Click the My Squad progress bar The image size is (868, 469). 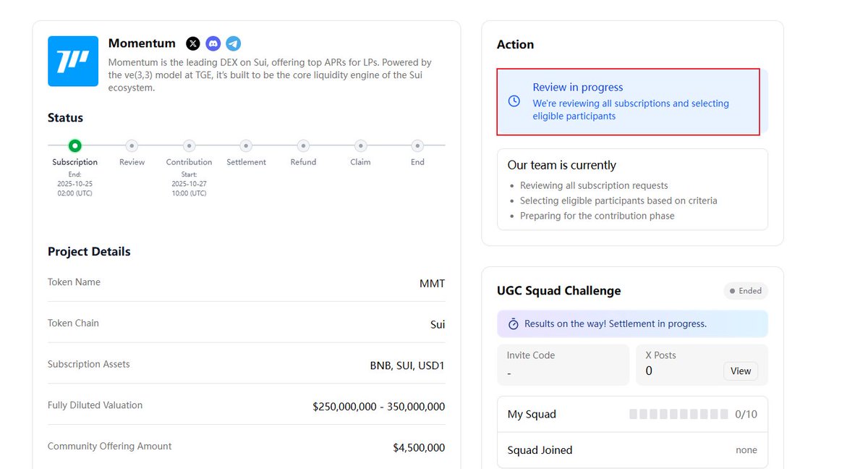coord(678,414)
